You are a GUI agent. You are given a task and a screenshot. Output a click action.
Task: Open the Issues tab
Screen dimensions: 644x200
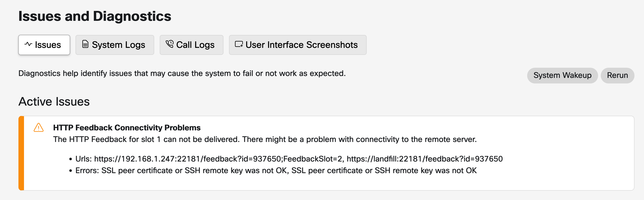point(44,45)
